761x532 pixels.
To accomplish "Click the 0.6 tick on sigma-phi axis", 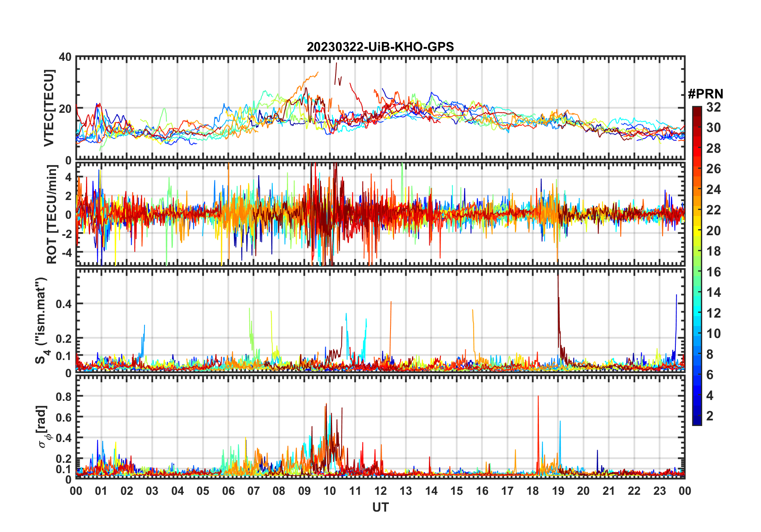I will pos(64,417).
